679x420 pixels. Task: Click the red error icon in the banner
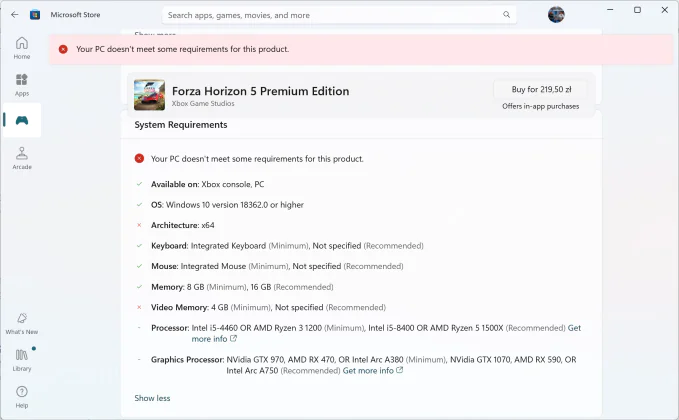[x=63, y=49]
